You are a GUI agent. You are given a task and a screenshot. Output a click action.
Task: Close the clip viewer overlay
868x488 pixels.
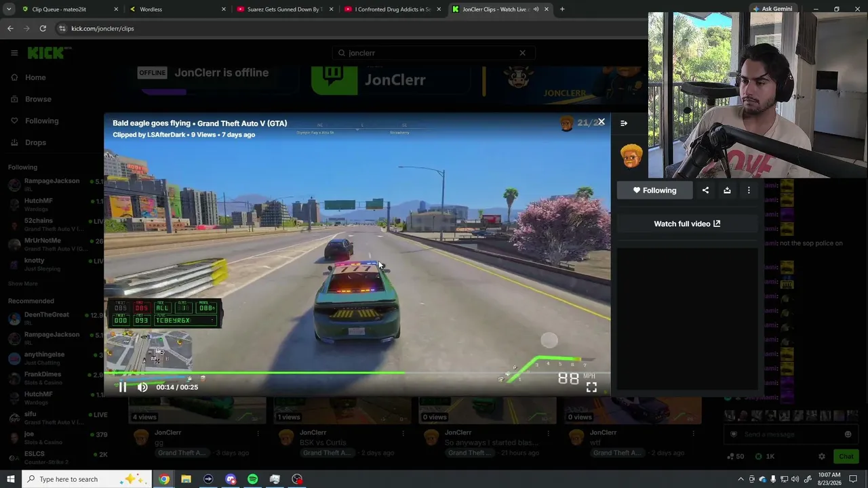click(601, 122)
